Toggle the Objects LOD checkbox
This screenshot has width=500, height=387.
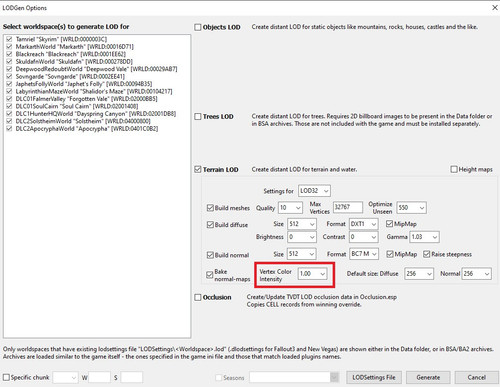point(198,27)
